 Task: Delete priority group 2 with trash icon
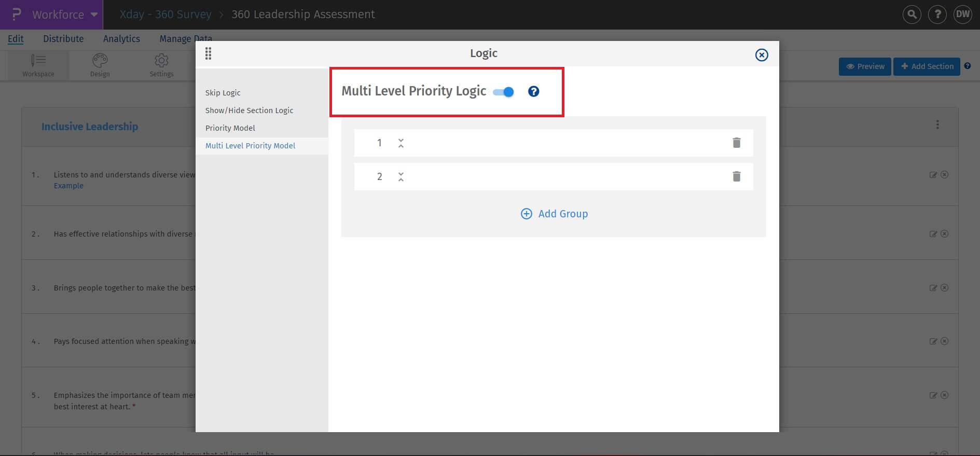(x=736, y=176)
